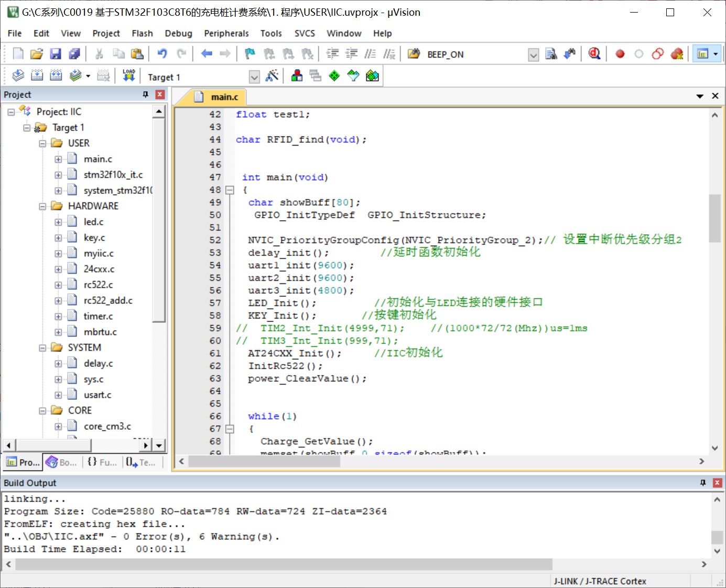Redo the last edit

(x=181, y=53)
